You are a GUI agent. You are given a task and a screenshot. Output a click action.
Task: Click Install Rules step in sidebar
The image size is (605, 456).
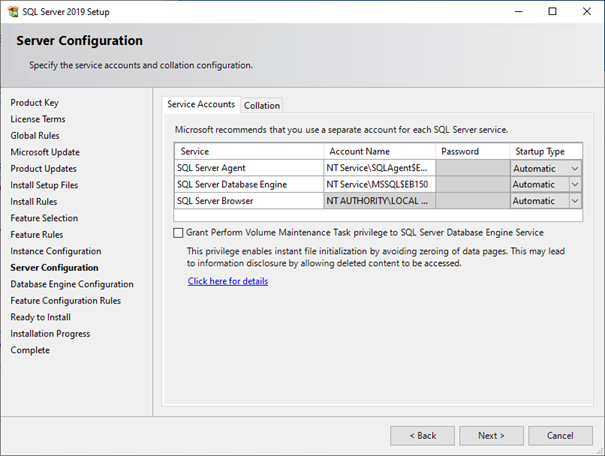34,202
